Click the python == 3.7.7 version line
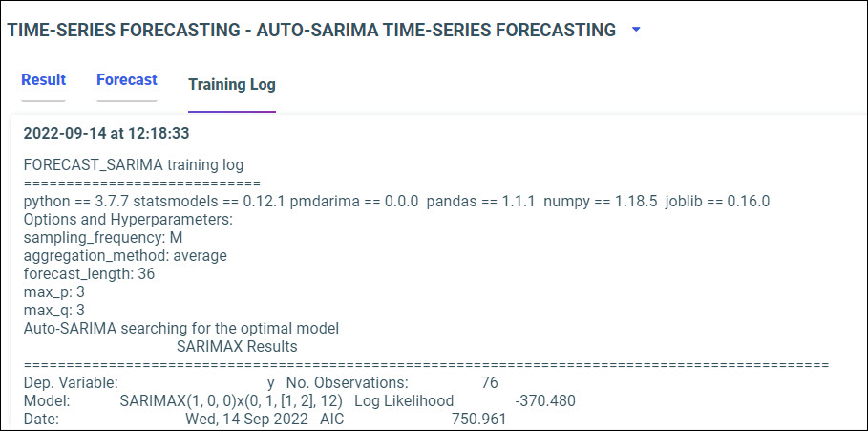This screenshot has height=431, width=868. [x=396, y=201]
